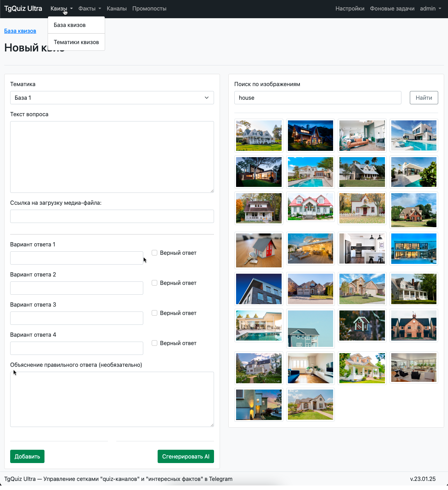Choose Тематики квизов from the open menu
The image size is (448, 490).
click(76, 42)
